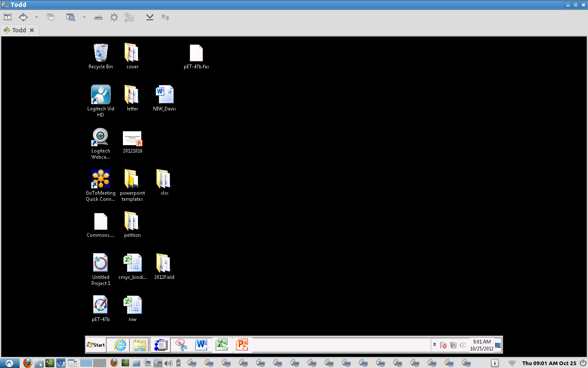This screenshot has width=588, height=368.
Task: Click the info notification icon
Action: click(x=494, y=363)
